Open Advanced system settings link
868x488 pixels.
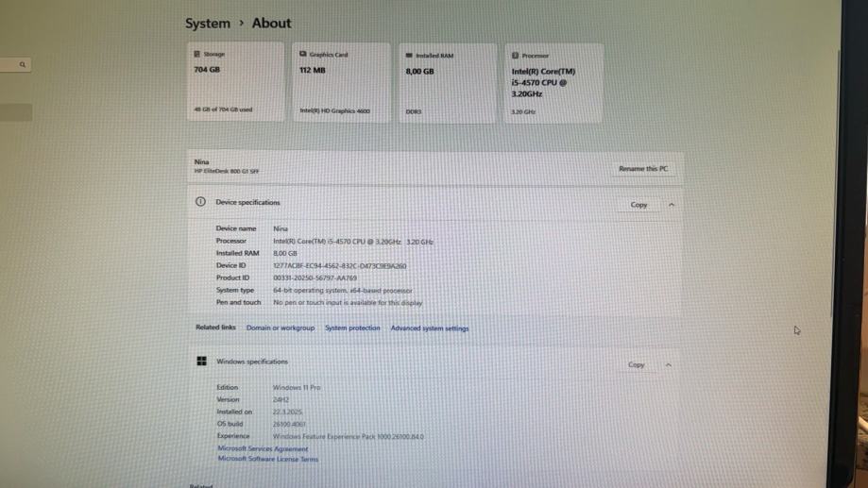pyautogui.click(x=430, y=328)
